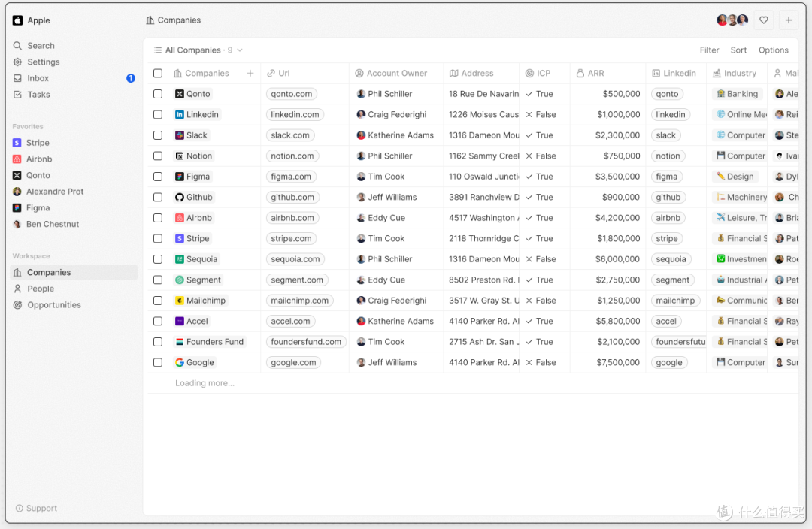The image size is (812, 529).
Task: Toggle the select-all checkbox in header
Action: coord(158,74)
